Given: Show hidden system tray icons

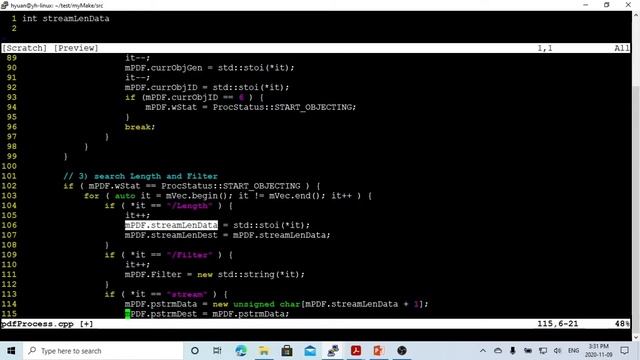Looking at the screenshot, I should point(483,351).
